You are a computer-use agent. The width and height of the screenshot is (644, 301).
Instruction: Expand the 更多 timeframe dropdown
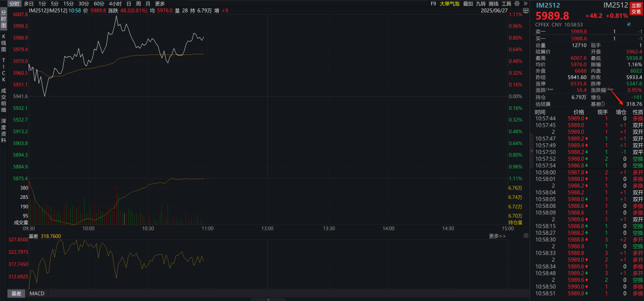[160, 4]
